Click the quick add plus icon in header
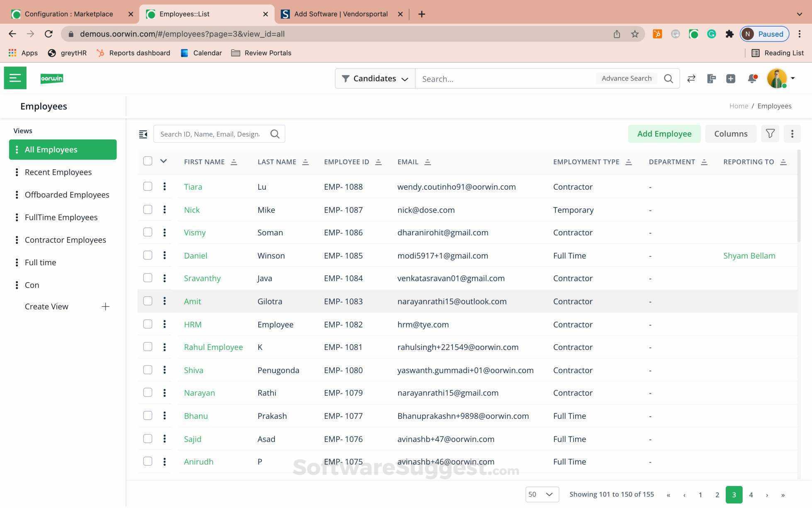This screenshot has width=812, height=508. point(731,78)
